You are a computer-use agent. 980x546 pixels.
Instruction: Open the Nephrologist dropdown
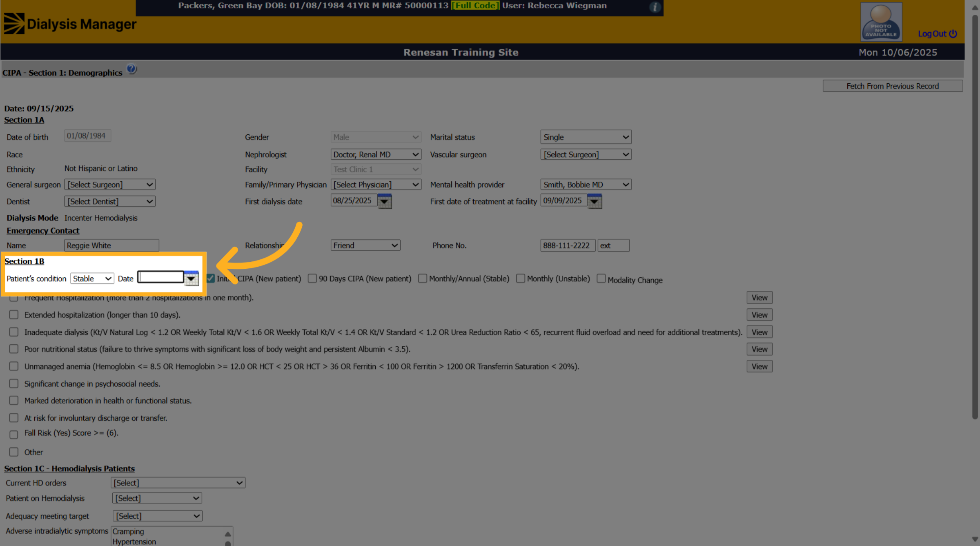[x=376, y=154]
